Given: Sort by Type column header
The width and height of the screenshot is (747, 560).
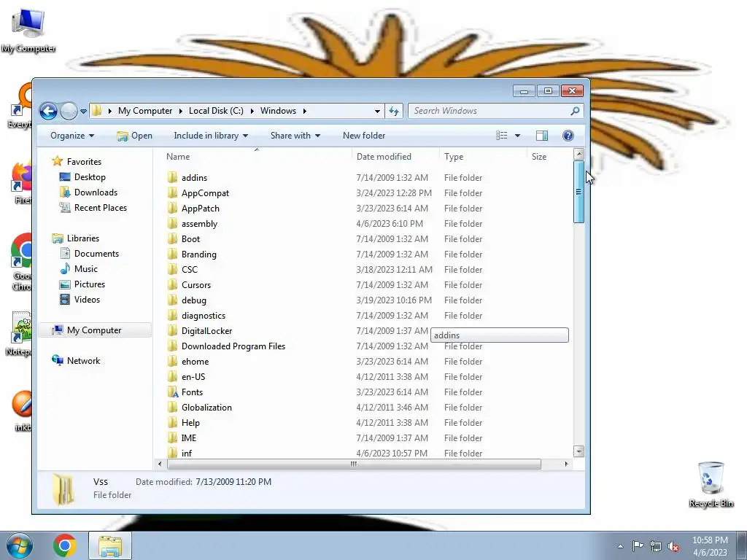Looking at the screenshot, I should [x=454, y=157].
